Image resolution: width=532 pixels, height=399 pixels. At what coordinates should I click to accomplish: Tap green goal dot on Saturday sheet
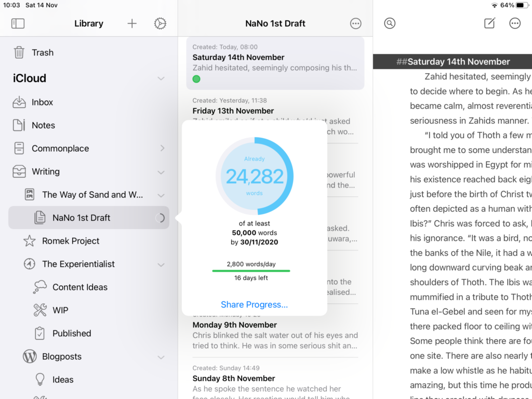coord(196,79)
